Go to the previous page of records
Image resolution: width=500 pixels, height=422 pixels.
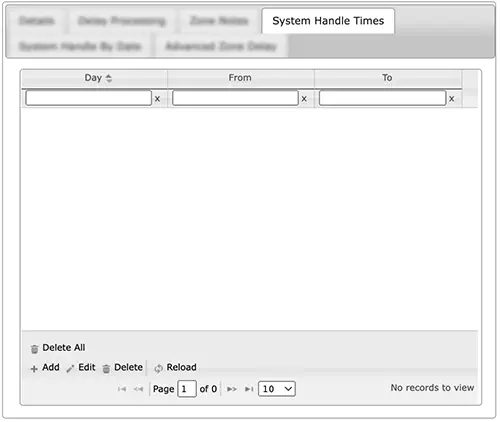pyautogui.click(x=138, y=389)
